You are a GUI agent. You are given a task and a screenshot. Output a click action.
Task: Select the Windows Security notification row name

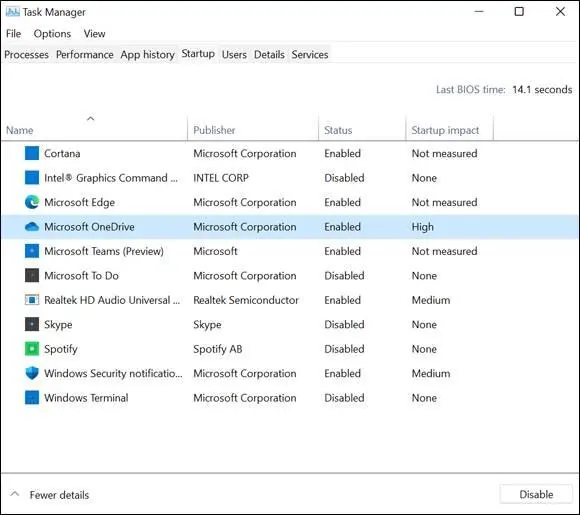click(113, 373)
